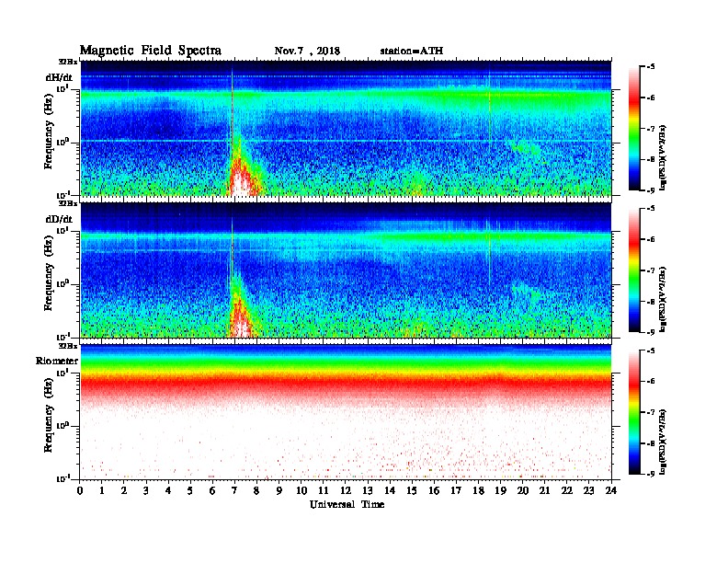728x563 pixels.
Task: Click hour "24" on the Universal Time axis
Action: [x=611, y=491]
